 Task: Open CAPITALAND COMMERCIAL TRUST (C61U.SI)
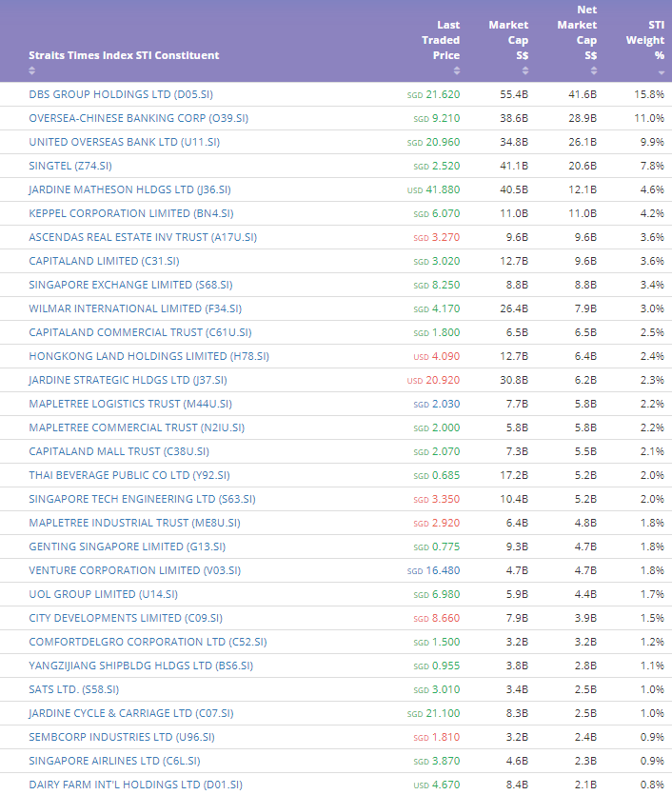(140, 332)
